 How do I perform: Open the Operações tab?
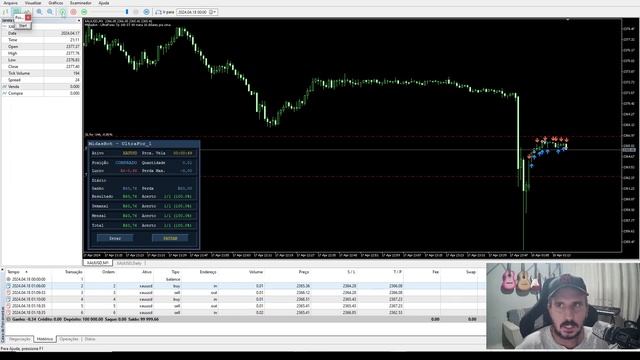[69, 339]
